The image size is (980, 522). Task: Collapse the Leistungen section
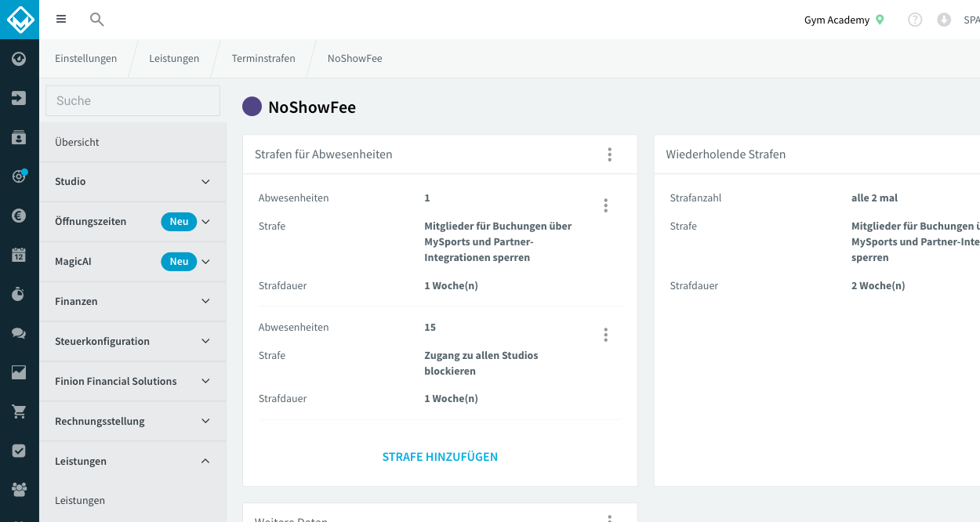[133, 462]
